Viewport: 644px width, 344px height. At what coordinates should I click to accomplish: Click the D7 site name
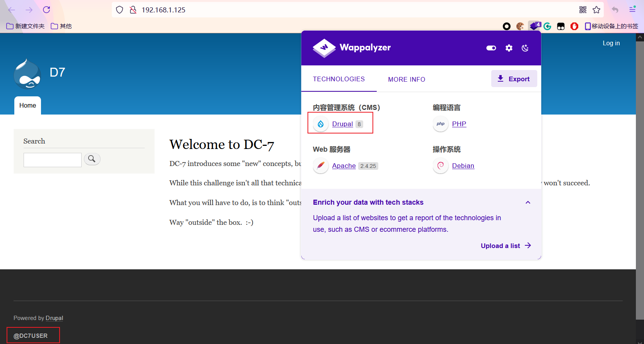(57, 72)
